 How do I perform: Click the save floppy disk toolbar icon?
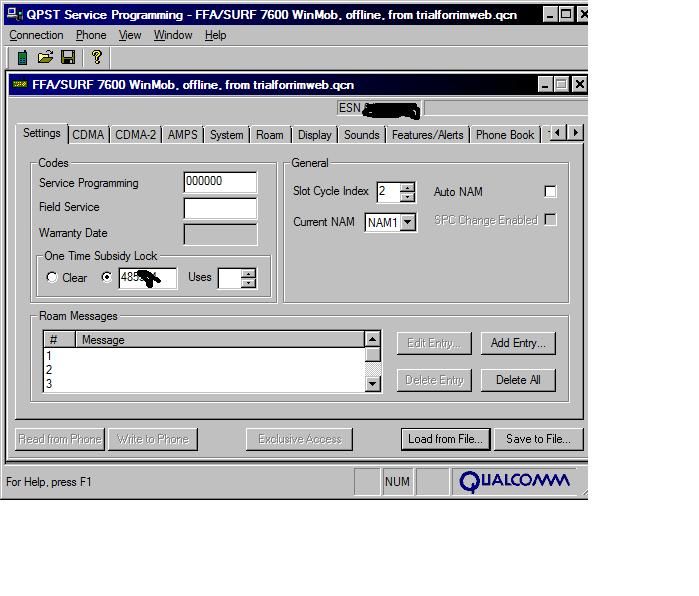click(x=68, y=58)
